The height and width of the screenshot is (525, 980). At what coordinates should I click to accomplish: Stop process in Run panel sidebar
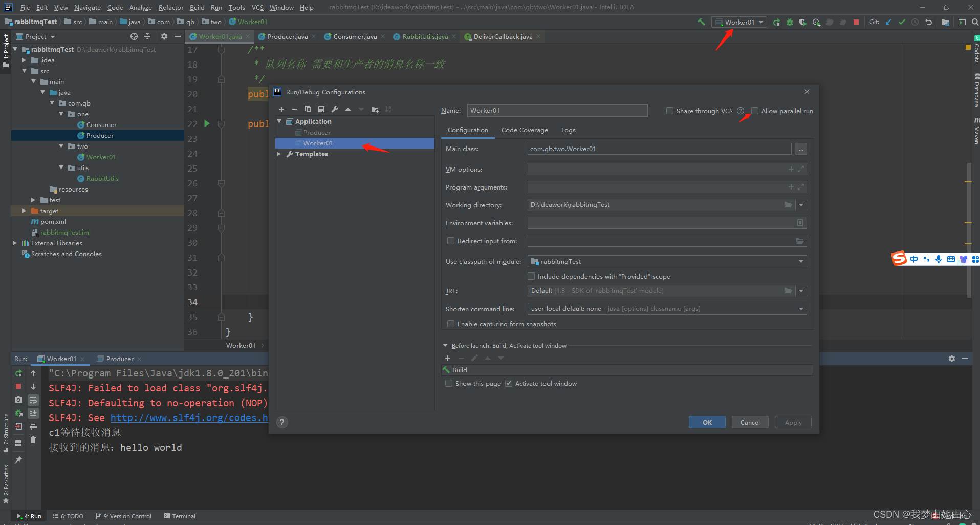18,386
